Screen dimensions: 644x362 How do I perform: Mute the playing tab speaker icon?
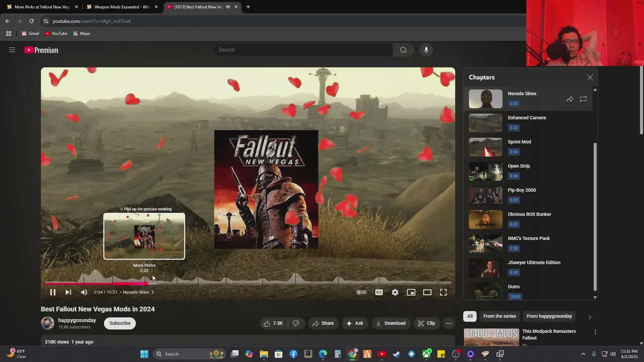click(x=228, y=7)
